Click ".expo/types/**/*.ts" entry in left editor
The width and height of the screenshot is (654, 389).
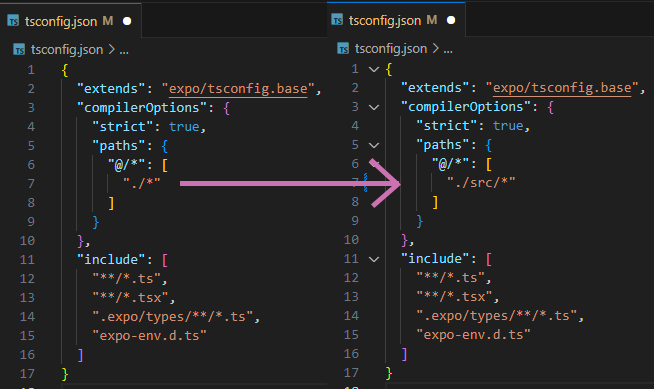click(x=172, y=316)
